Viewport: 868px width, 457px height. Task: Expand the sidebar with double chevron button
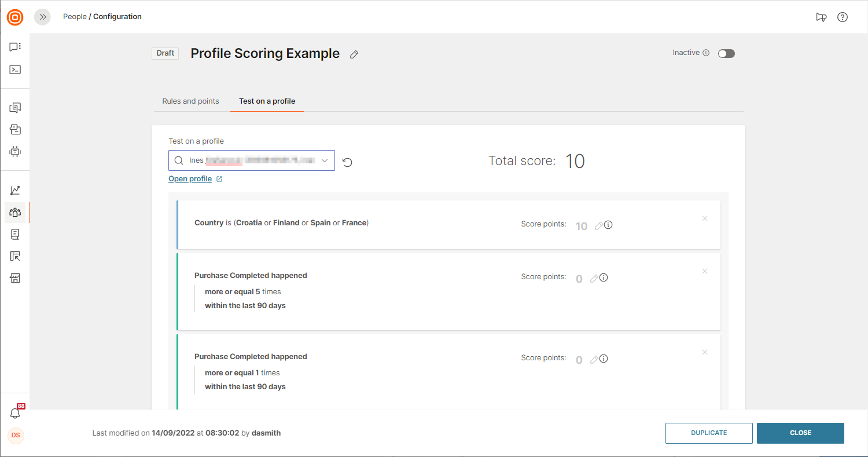click(x=42, y=17)
